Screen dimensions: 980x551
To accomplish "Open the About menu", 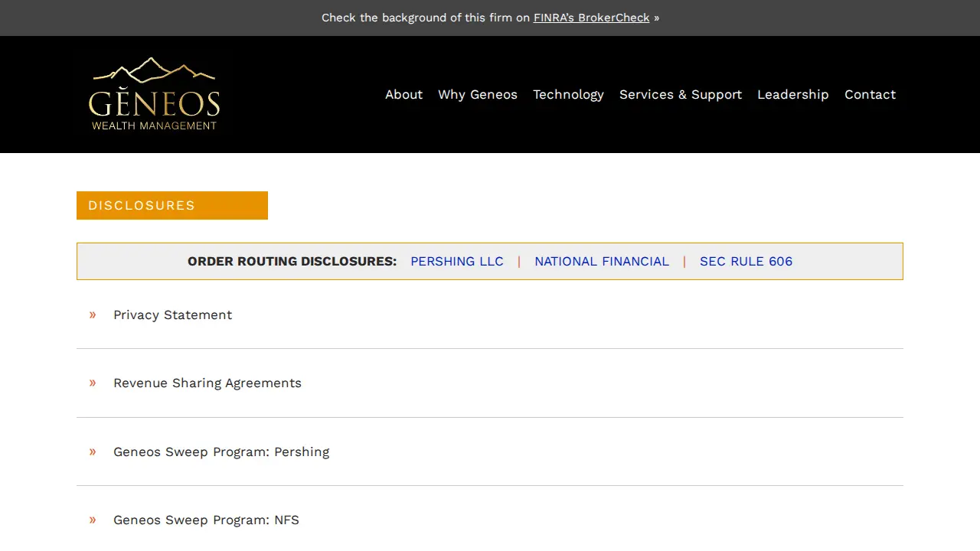I will (x=403, y=94).
